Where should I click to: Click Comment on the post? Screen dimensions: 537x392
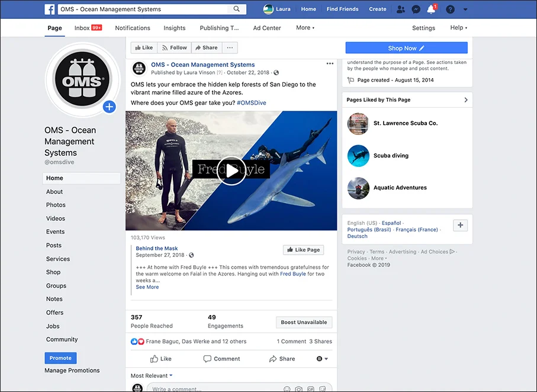click(x=221, y=359)
